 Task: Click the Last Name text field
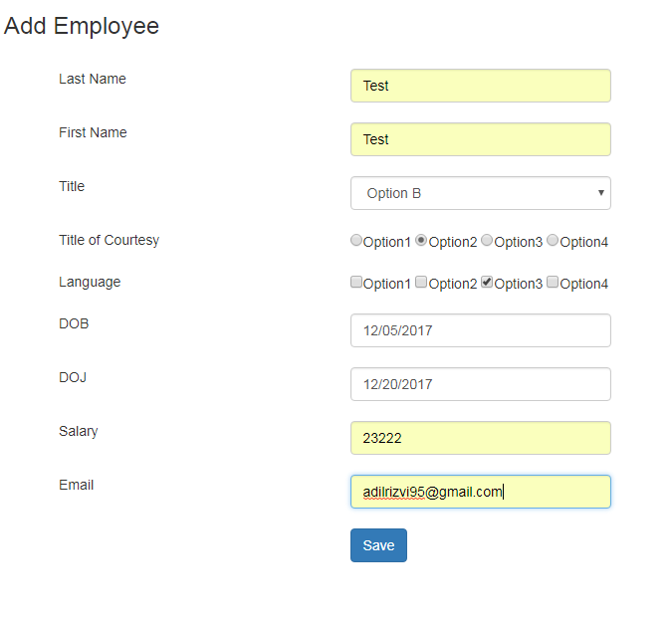point(481,86)
